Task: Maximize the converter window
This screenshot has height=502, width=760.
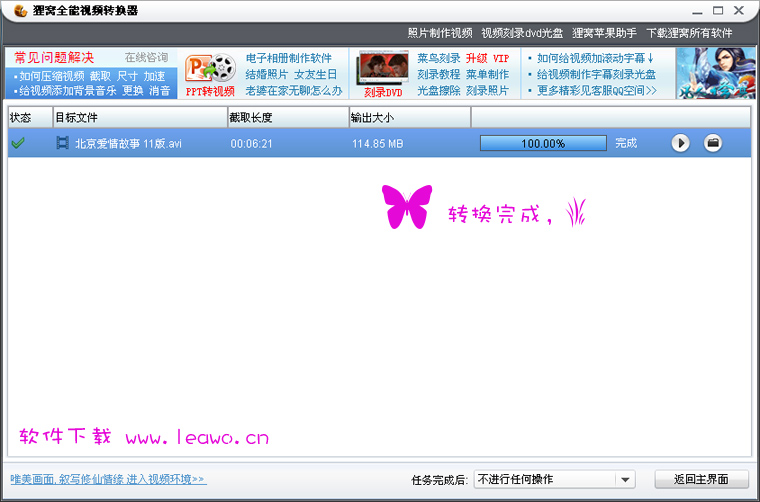Action: tap(718, 11)
